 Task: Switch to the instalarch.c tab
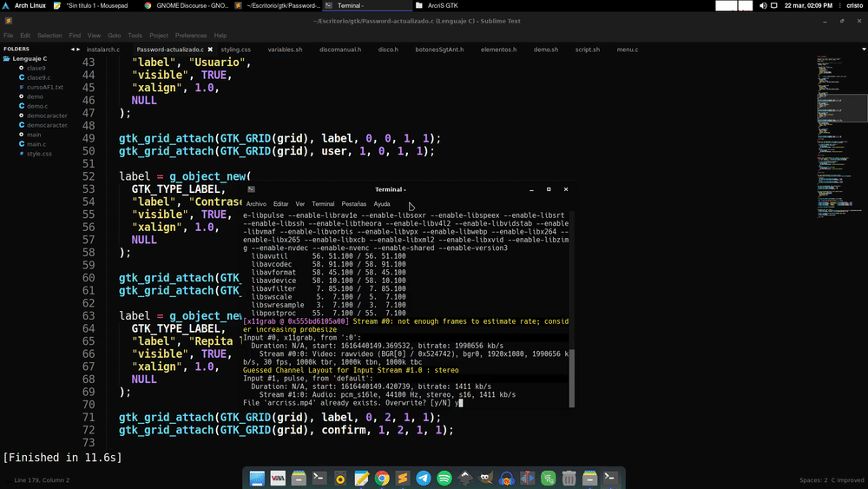103,50
